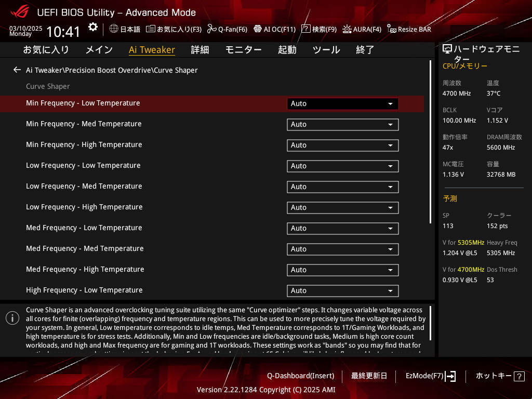Click the clock time 10:41
The image size is (532, 399).
coord(63,32)
